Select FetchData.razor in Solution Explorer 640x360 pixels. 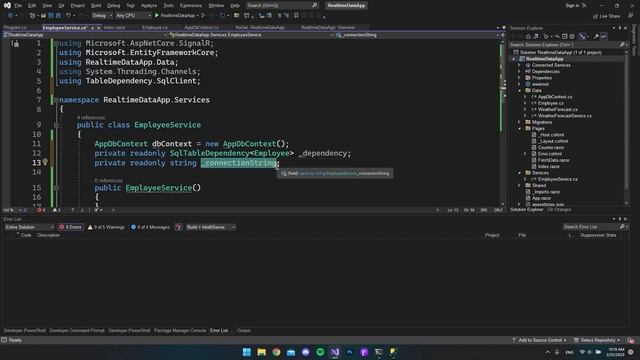click(553, 160)
